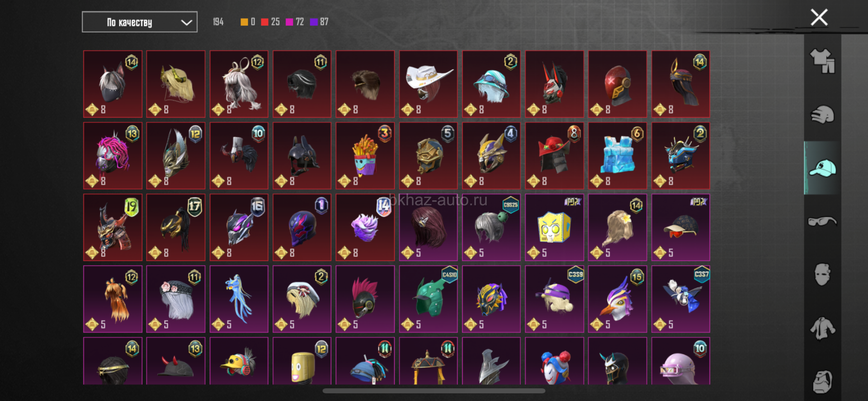This screenshot has height=401, width=868.
Task: Select the face mask category icon
Action: pyautogui.click(x=822, y=274)
